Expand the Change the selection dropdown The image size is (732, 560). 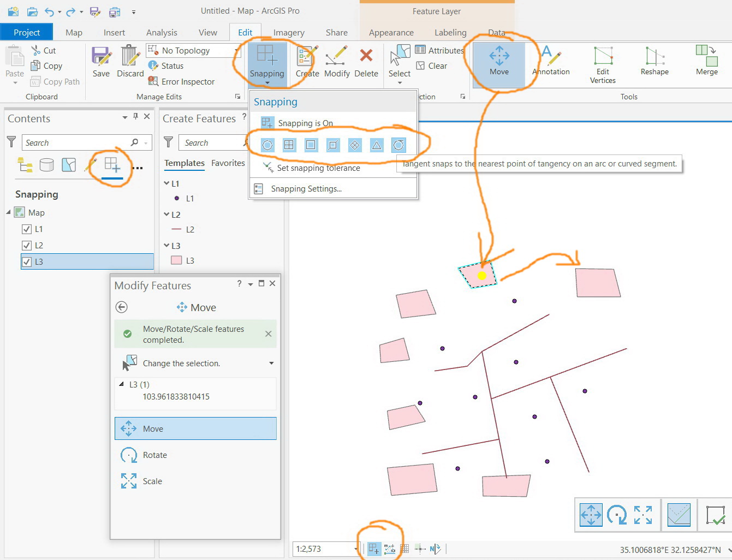[271, 363]
